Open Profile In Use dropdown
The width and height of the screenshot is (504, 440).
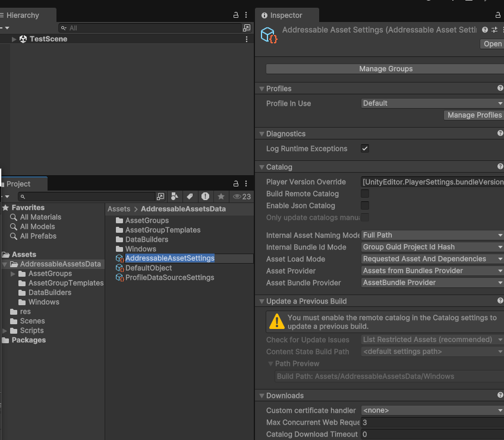click(432, 103)
